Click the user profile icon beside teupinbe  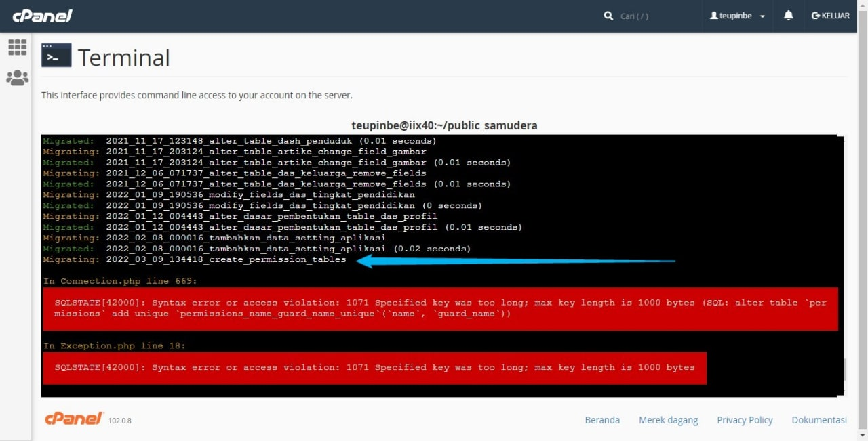(714, 15)
